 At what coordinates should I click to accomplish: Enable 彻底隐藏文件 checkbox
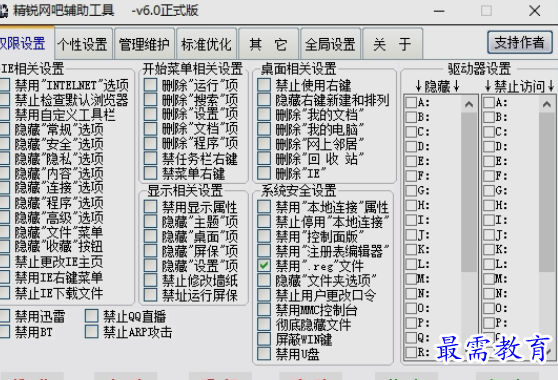click(x=264, y=324)
